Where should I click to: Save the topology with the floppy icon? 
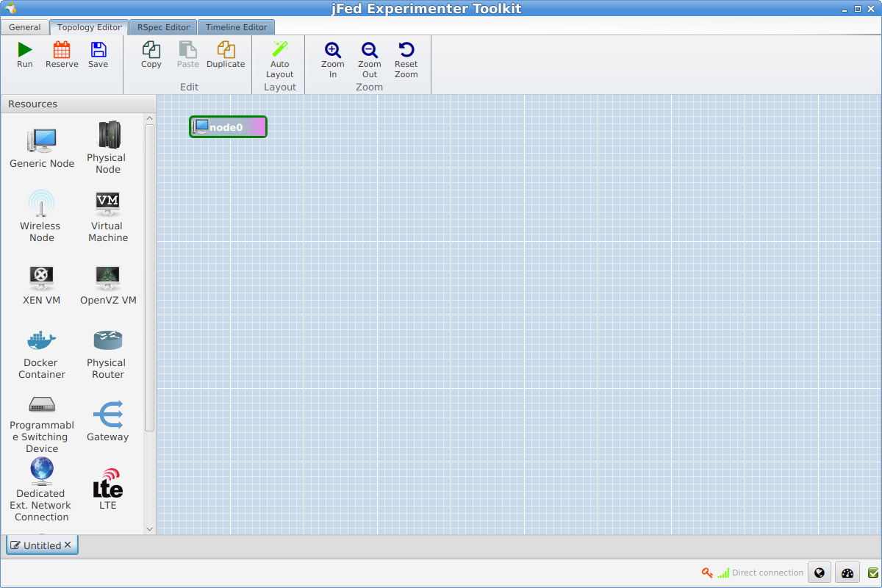98,50
